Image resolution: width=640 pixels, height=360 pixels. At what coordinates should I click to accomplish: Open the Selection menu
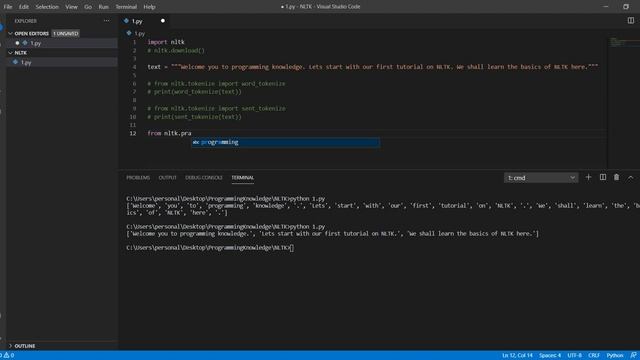click(47, 7)
